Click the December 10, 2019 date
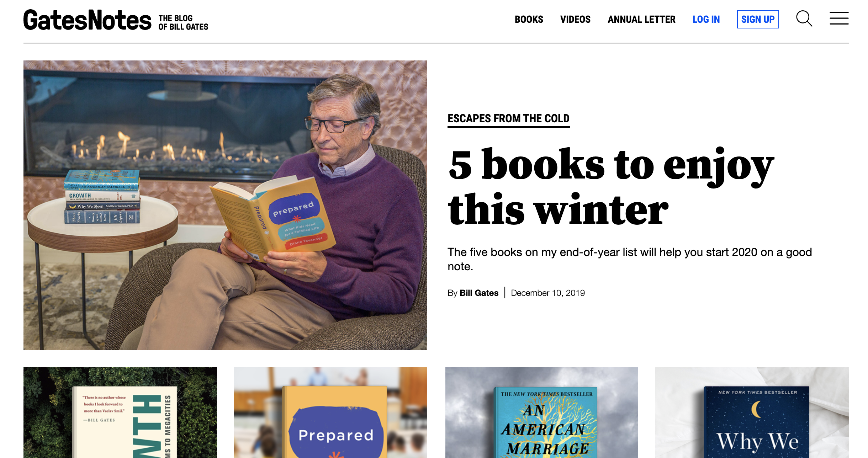 548,293
